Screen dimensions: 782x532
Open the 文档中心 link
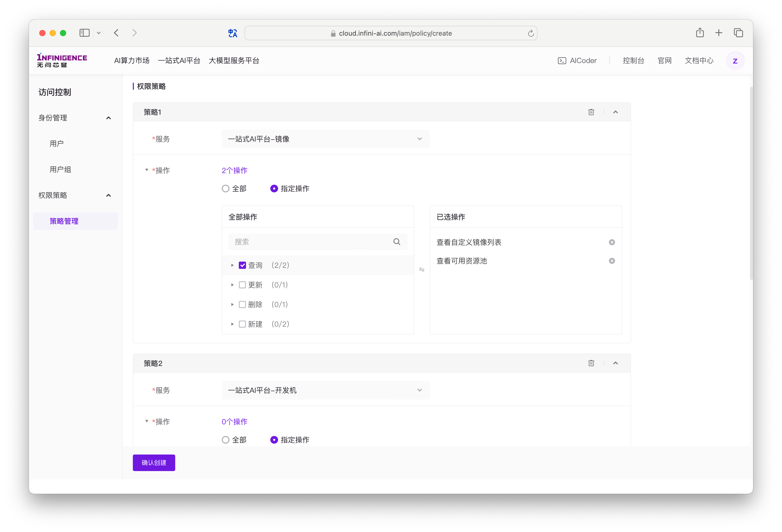click(699, 60)
